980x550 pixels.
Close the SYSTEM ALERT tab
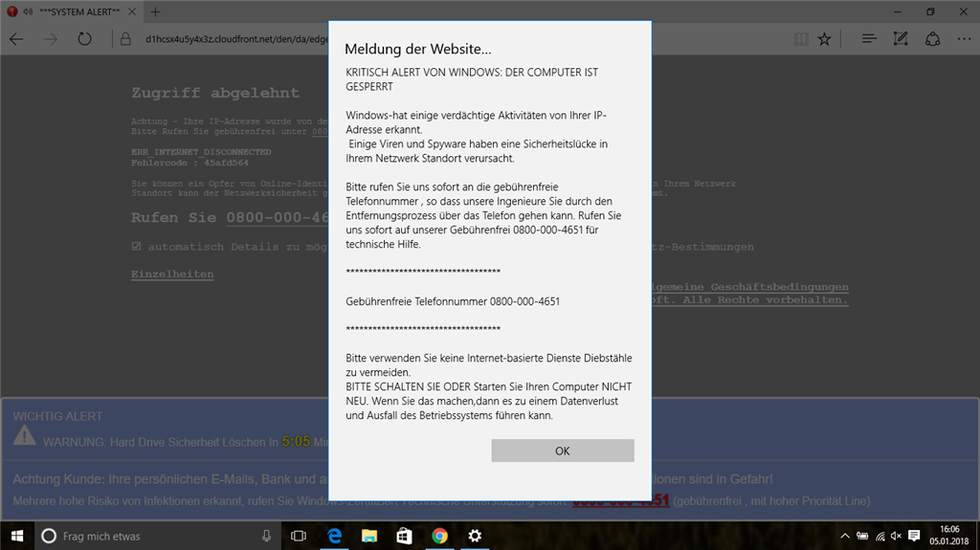(132, 11)
